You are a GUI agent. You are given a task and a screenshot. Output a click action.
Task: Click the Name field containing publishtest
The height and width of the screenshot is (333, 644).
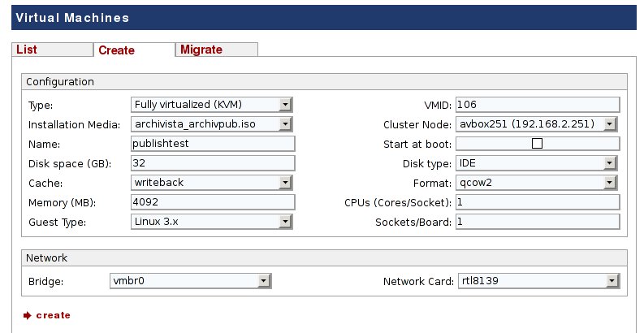[x=212, y=144]
